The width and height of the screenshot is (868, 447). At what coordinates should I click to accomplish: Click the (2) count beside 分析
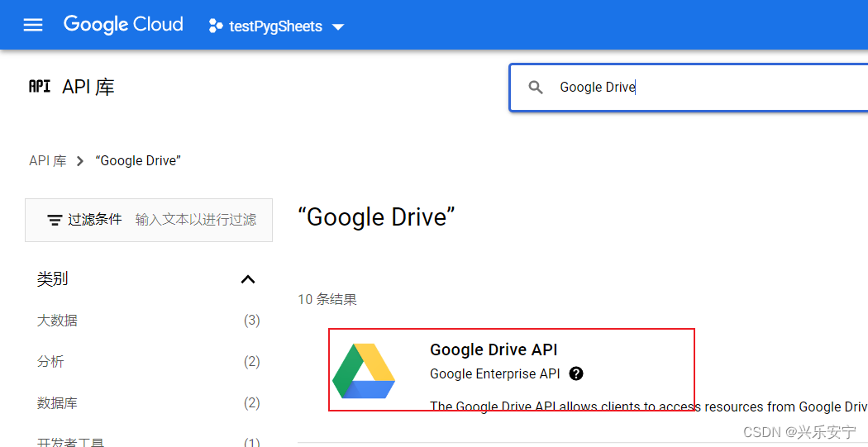[x=252, y=362]
